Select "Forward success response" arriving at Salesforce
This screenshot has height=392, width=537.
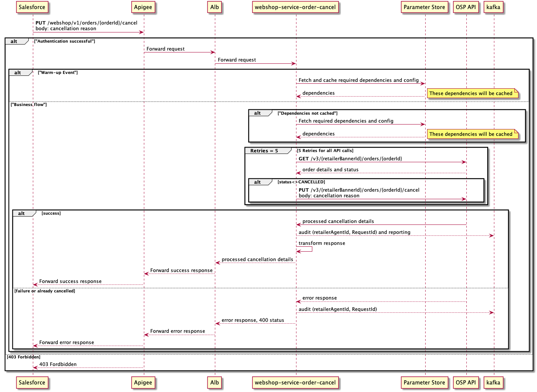(71, 281)
